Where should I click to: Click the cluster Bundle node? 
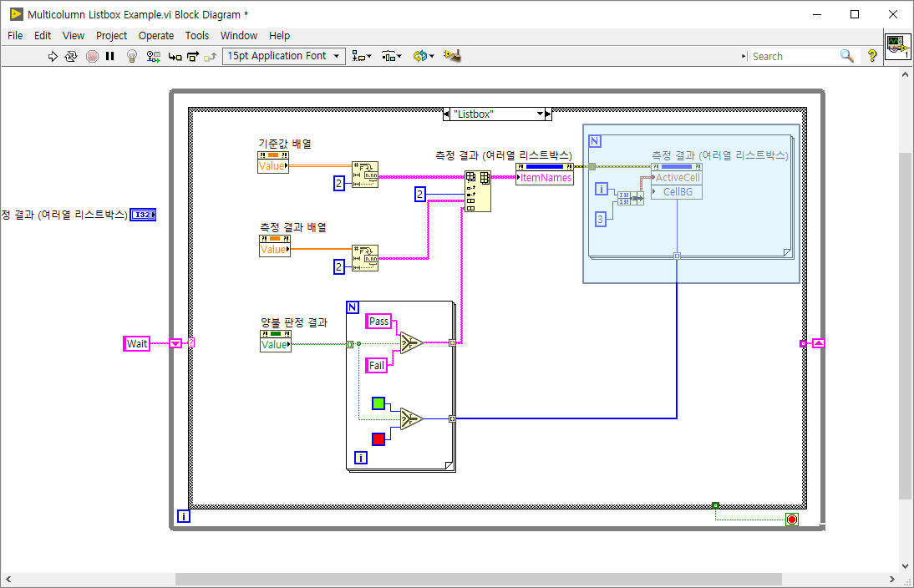[x=631, y=198]
